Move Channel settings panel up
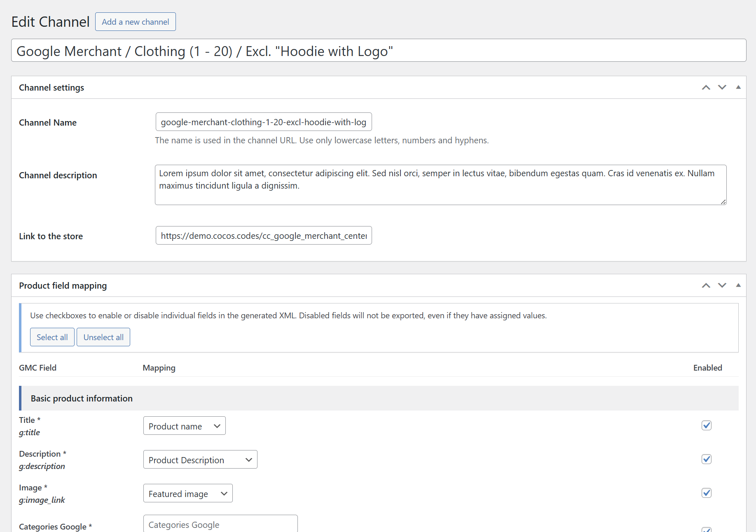This screenshot has width=756, height=532. [x=706, y=87]
